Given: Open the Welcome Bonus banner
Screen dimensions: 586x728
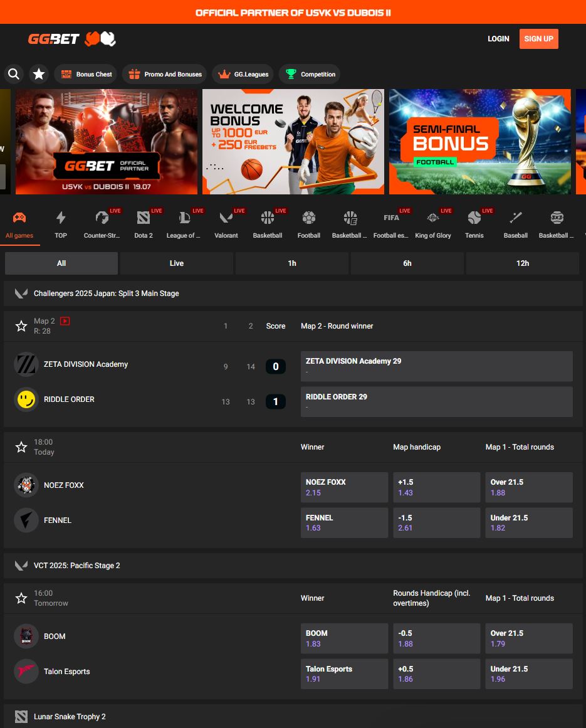Looking at the screenshot, I should pos(293,142).
